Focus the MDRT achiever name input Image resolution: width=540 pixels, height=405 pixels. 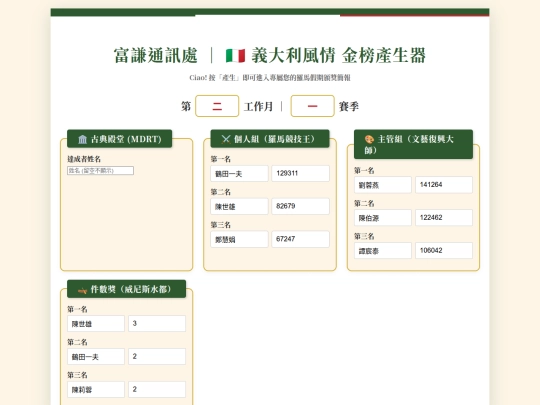pos(100,170)
